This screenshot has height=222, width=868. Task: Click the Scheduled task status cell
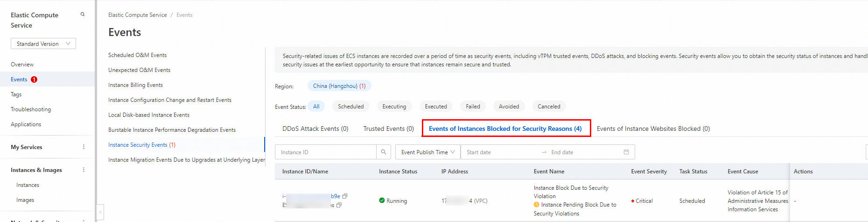click(x=692, y=201)
